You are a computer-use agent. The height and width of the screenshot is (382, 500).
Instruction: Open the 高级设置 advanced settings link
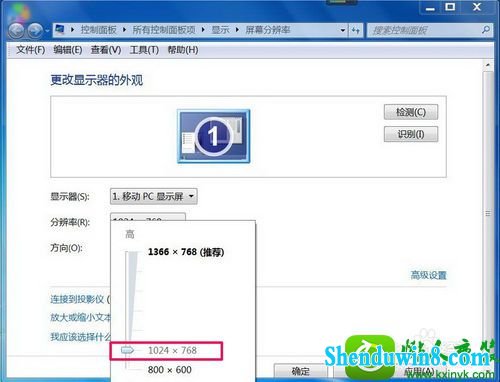coord(428,275)
